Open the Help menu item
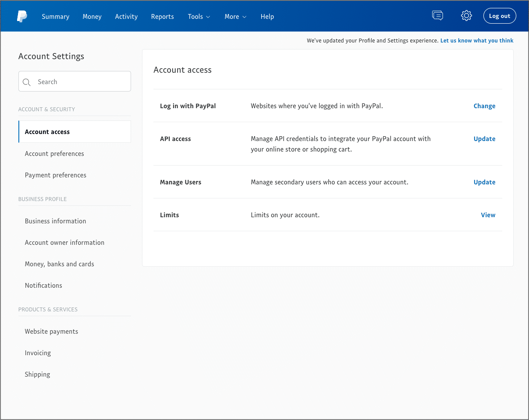The height and width of the screenshot is (420, 529). click(267, 17)
